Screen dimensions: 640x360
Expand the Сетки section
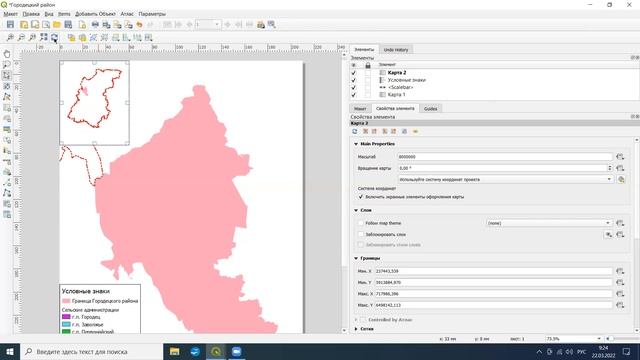(356, 329)
